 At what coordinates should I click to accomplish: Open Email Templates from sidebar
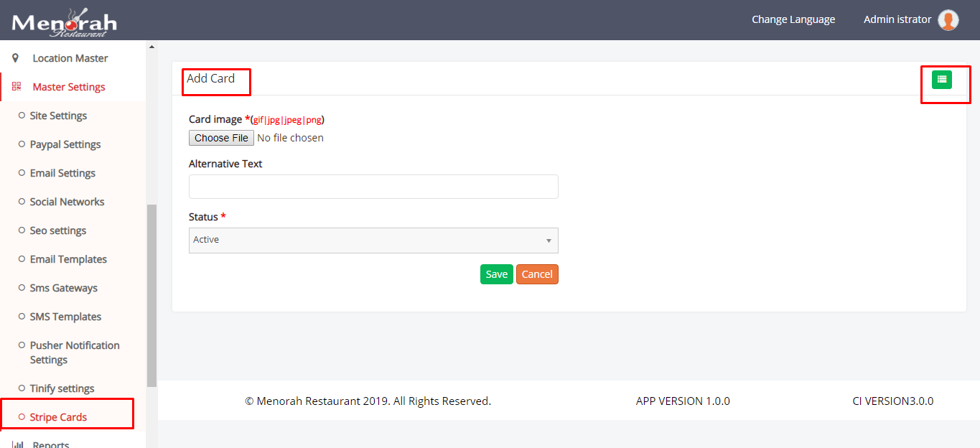[x=68, y=259]
